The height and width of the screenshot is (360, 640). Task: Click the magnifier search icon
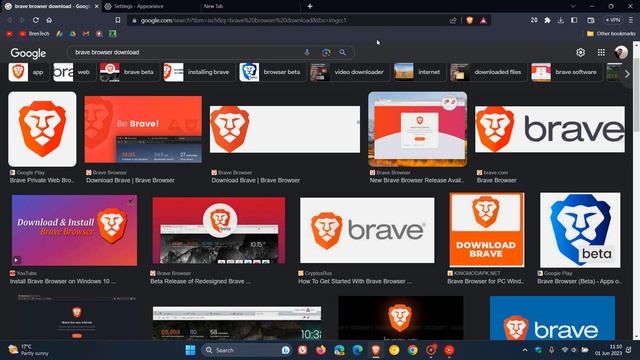click(342, 52)
